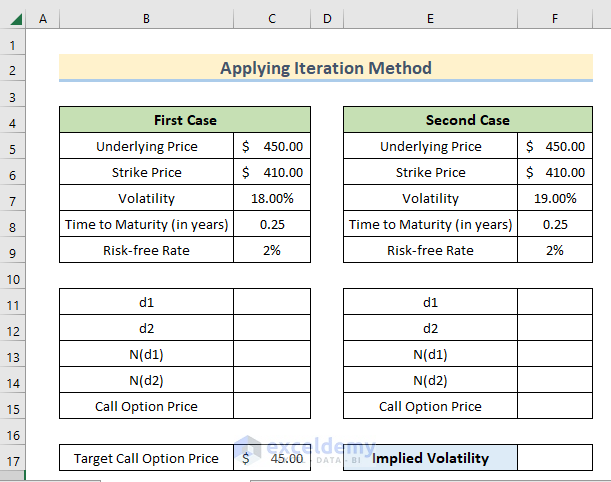Select column E header
The height and width of the screenshot is (482, 611).
pos(430,19)
